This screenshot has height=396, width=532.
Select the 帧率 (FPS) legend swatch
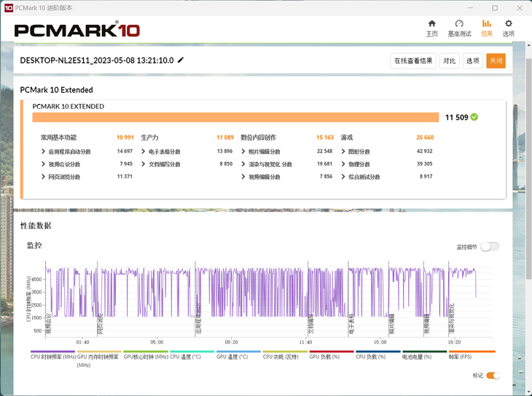point(472,352)
